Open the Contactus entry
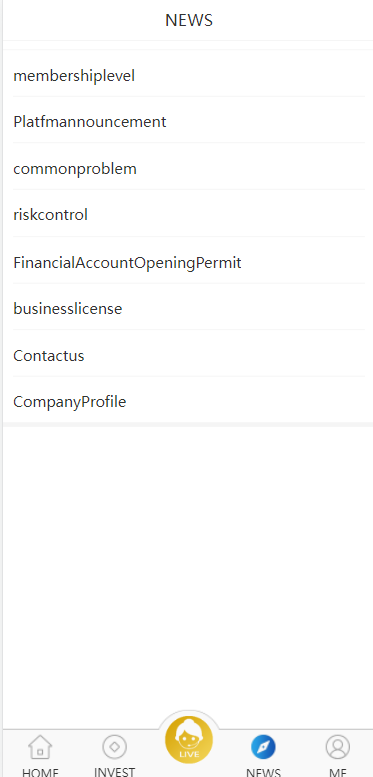This screenshot has height=777, width=373. click(188, 355)
